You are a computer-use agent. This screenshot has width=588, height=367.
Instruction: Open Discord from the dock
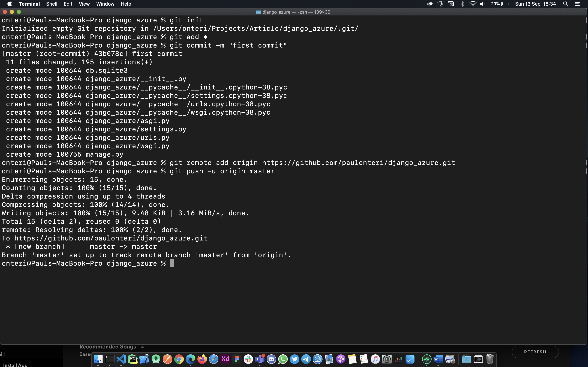pos(271,359)
